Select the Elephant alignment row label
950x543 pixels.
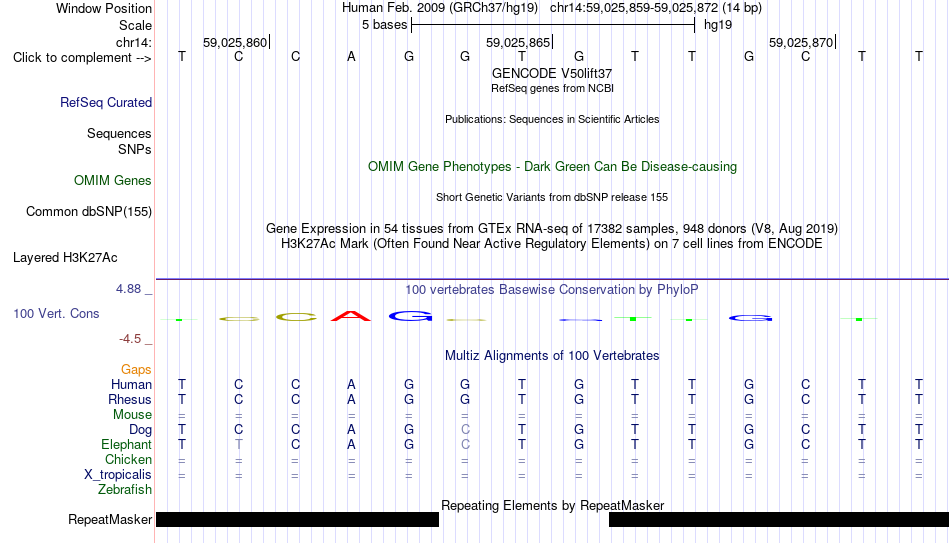pyautogui.click(x=127, y=445)
